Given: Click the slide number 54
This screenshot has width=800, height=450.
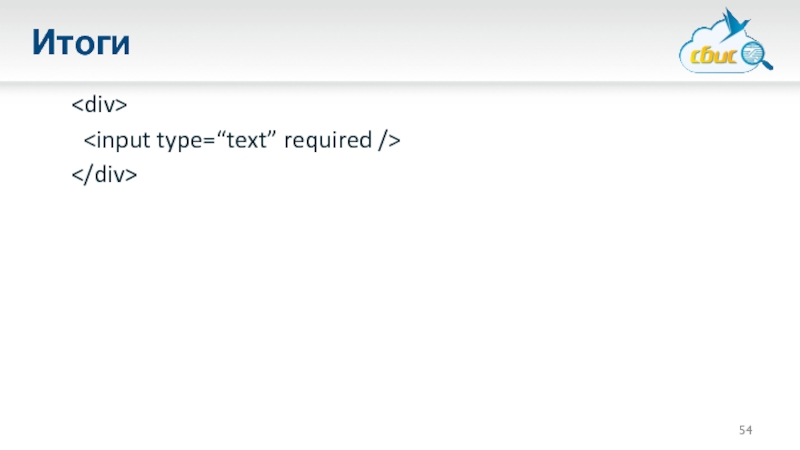Looking at the screenshot, I should 746,430.
